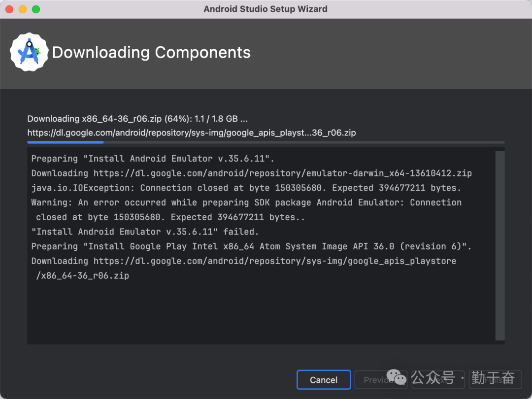Click the Cancel button
This screenshot has width=532, height=399.
(x=323, y=380)
